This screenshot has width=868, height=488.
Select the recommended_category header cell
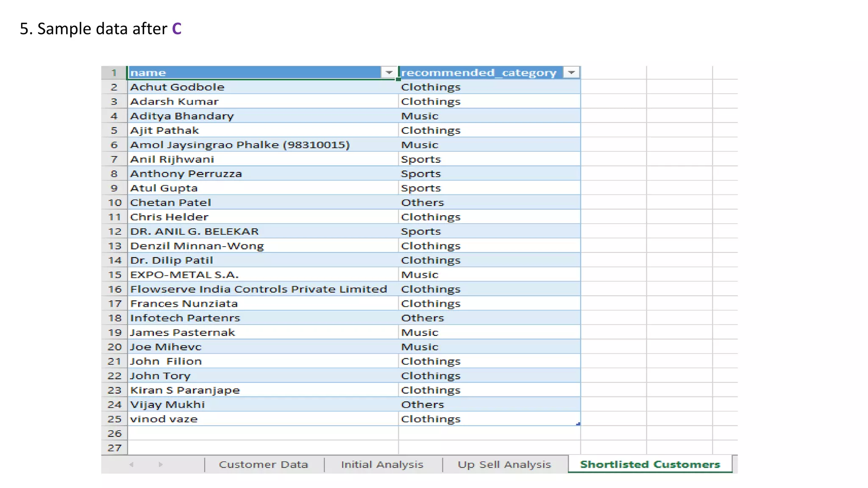(x=489, y=73)
